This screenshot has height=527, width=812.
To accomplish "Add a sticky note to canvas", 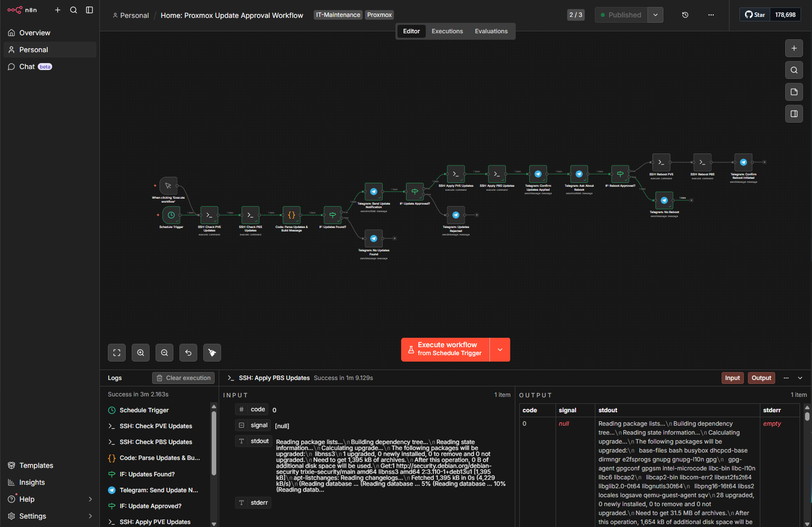I will (x=794, y=92).
